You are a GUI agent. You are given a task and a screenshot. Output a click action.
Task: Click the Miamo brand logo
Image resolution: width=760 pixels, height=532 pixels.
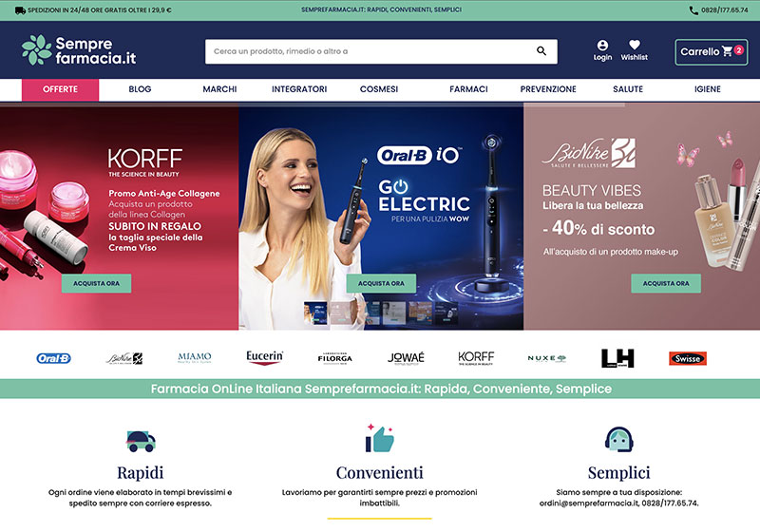coord(195,358)
